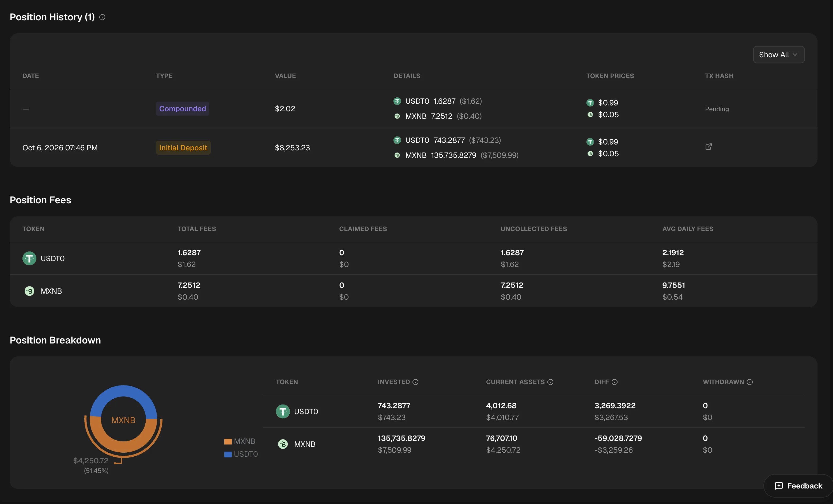
Task: Click the 9.7551 MXNB daily fees value
Action: click(673, 285)
